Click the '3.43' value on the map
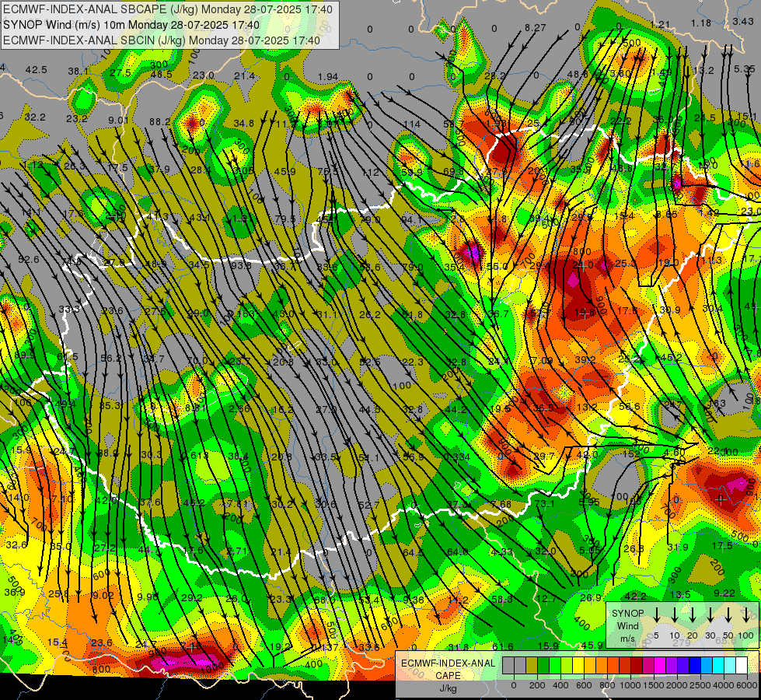This screenshot has width=761, height=700. tap(743, 21)
